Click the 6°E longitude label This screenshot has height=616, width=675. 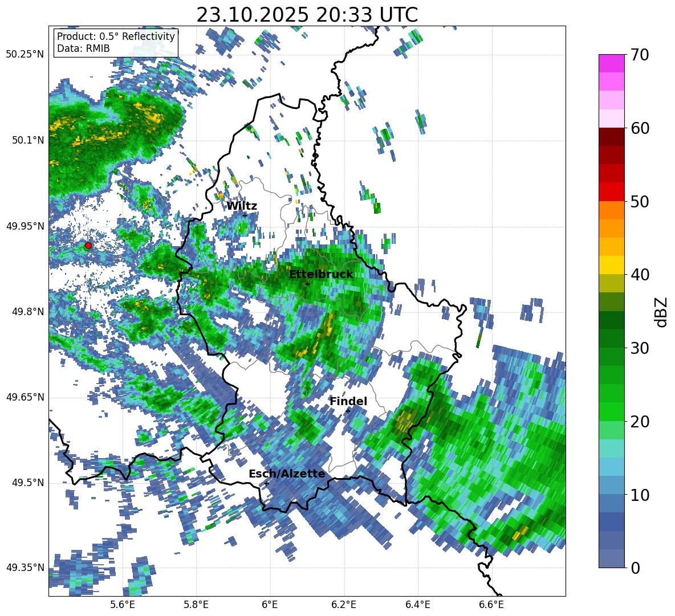[x=270, y=605]
